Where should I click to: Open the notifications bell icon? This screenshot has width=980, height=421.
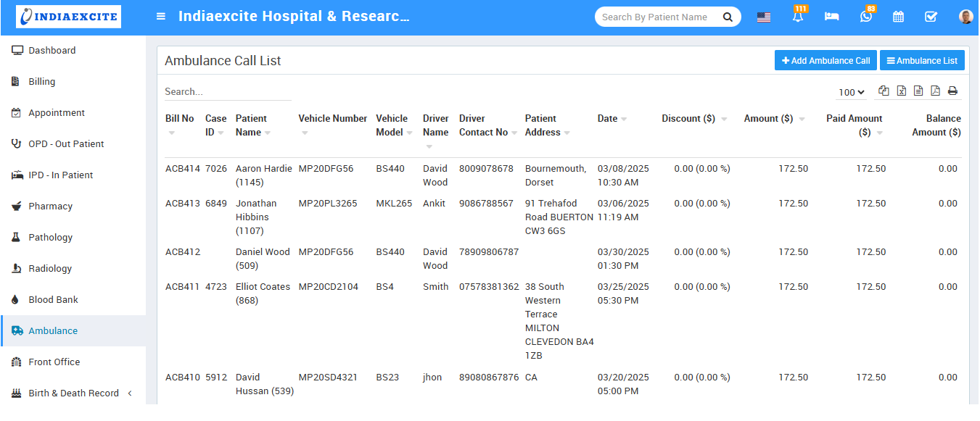click(x=798, y=17)
